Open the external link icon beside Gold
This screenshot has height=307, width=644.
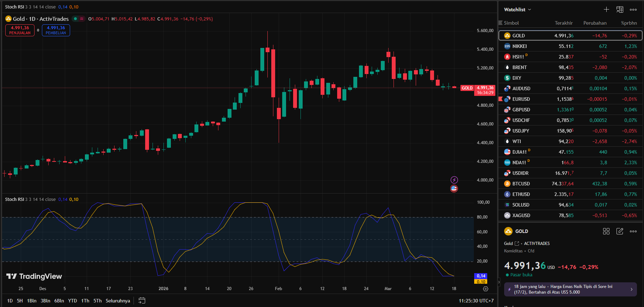(517, 244)
